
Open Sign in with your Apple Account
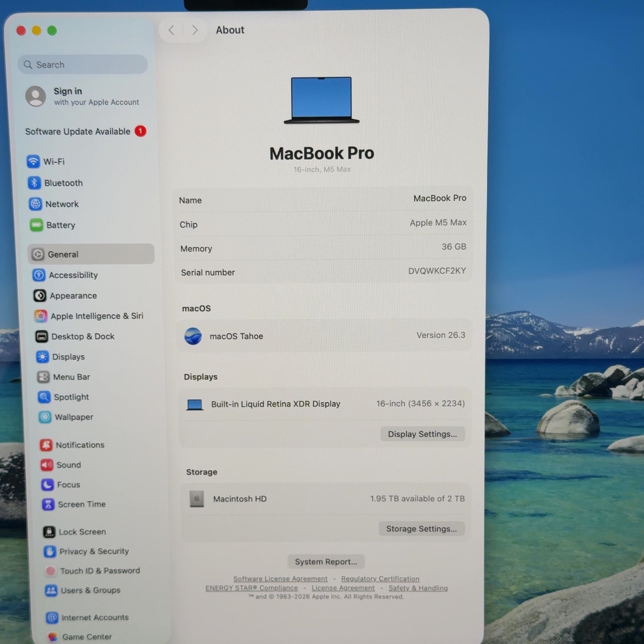pyautogui.click(x=82, y=96)
